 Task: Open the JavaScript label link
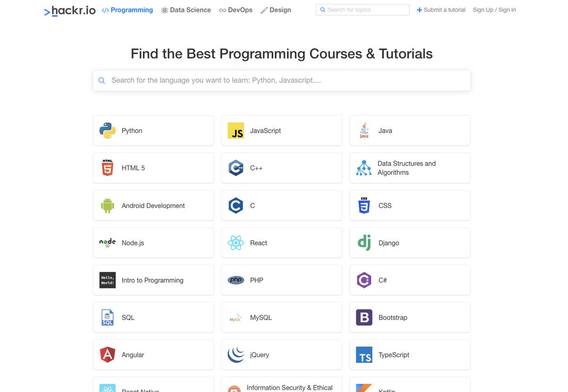click(266, 131)
